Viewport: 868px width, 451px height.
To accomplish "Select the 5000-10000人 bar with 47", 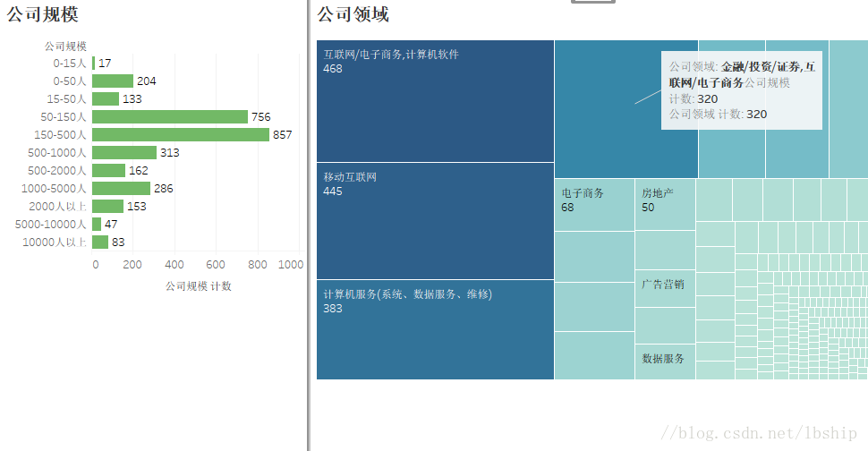I will (x=97, y=225).
